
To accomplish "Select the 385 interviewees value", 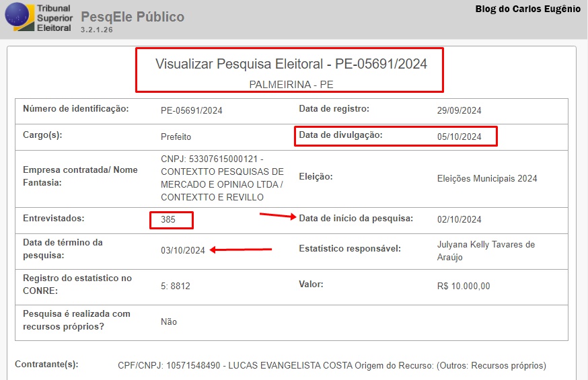I will pyautogui.click(x=168, y=220).
